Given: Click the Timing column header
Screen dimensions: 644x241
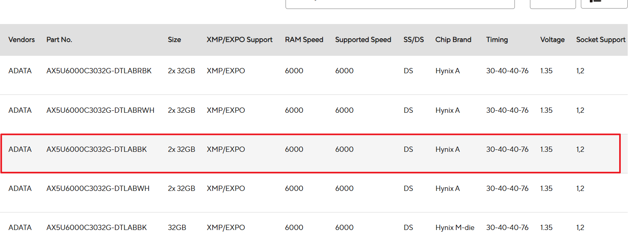Looking at the screenshot, I should [497, 39].
